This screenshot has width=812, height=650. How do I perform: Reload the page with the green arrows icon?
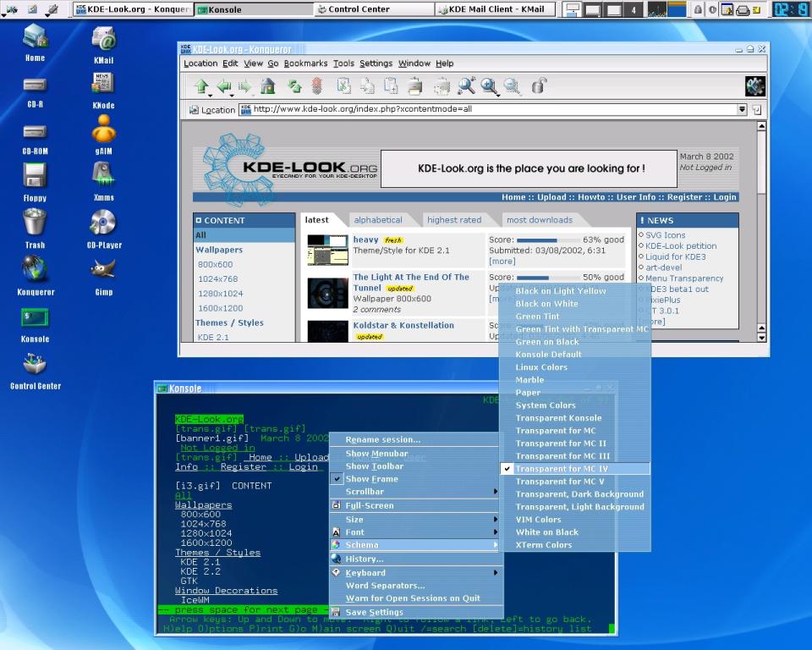(x=295, y=86)
